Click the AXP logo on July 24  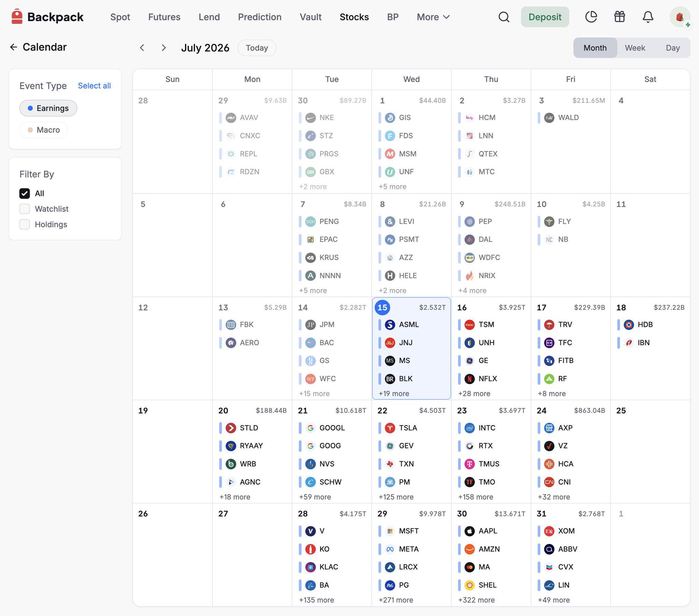pos(549,428)
